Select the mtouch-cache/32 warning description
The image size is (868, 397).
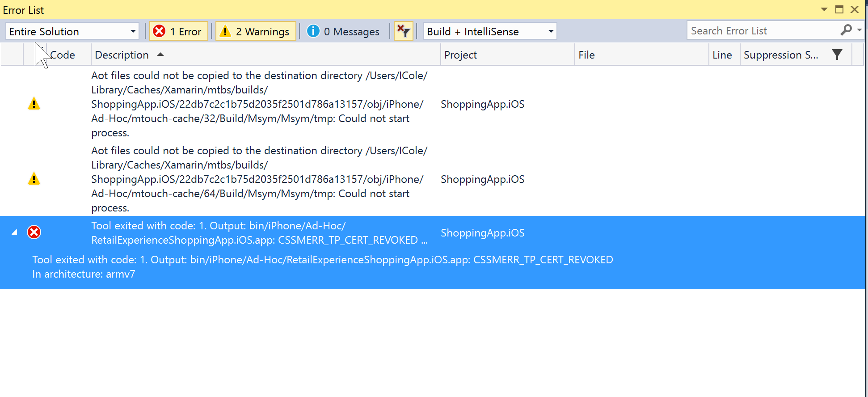(259, 104)
